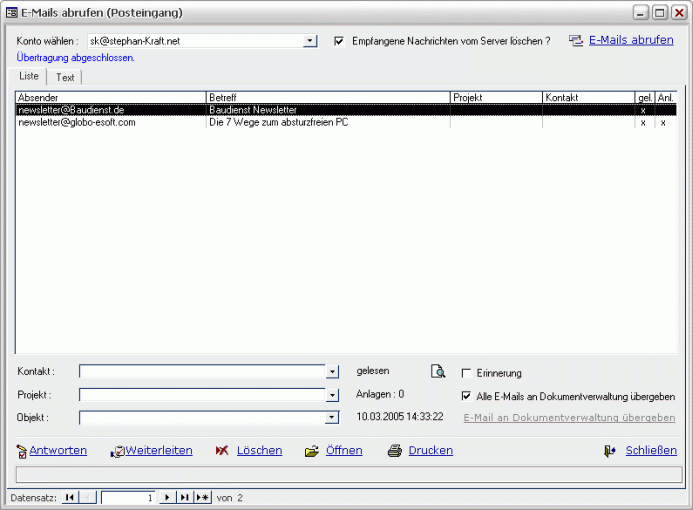Click the Weiterleiten forward icon

(117, 451)
